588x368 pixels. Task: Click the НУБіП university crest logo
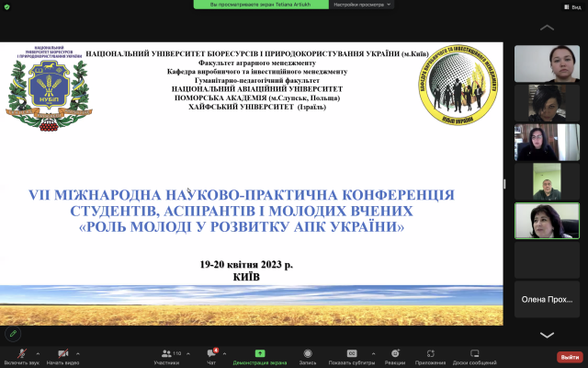click(x=49, y=89)
